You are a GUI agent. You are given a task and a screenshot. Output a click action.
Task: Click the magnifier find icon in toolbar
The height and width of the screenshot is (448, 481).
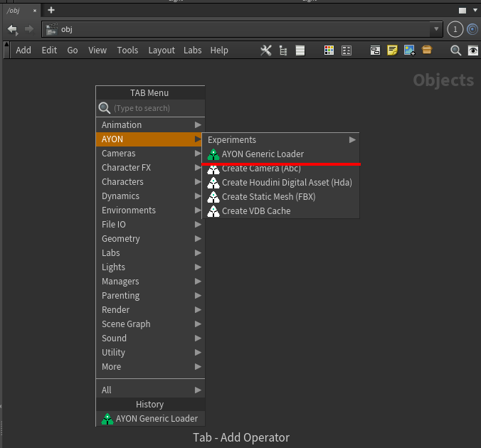pos(455,50)
